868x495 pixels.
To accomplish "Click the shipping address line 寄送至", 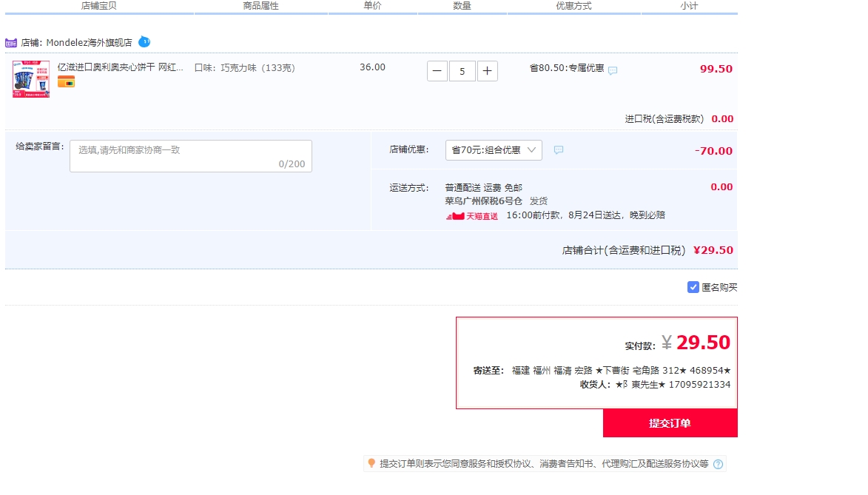I will click(x=602, y=371).
